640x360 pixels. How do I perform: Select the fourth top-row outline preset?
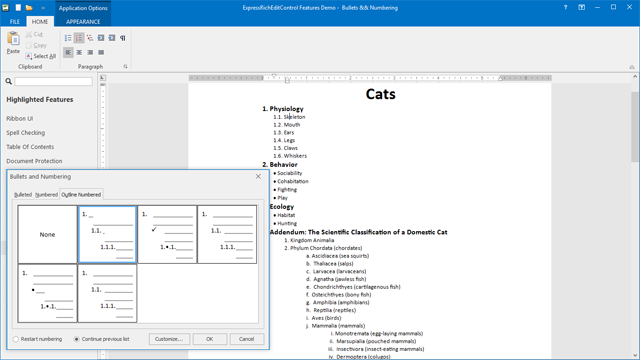(227, 234)
